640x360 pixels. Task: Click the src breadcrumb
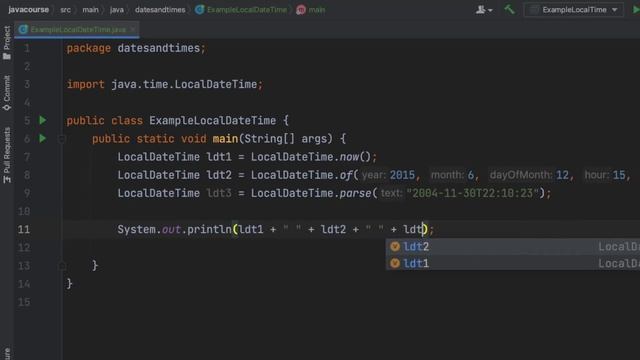[65, 9]
